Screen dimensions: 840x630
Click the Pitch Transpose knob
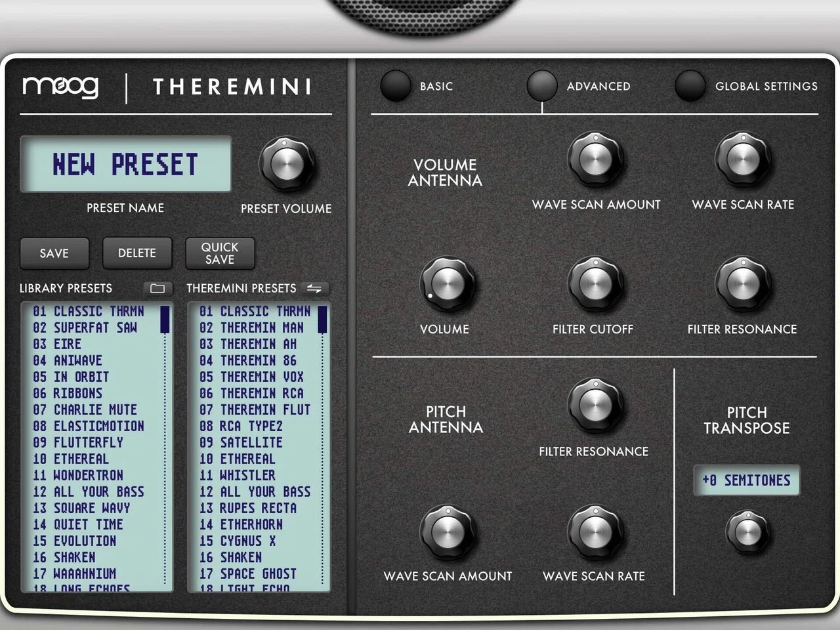pos(747,532)
